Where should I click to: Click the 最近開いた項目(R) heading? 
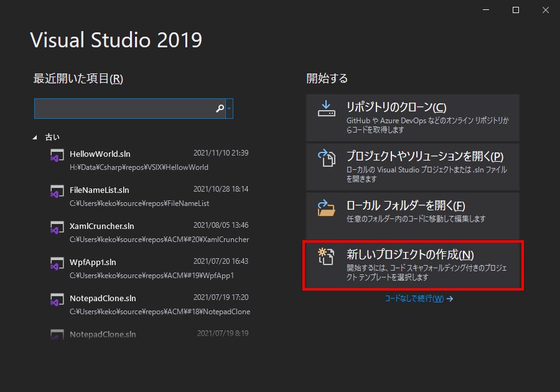[x=78, y=78]
